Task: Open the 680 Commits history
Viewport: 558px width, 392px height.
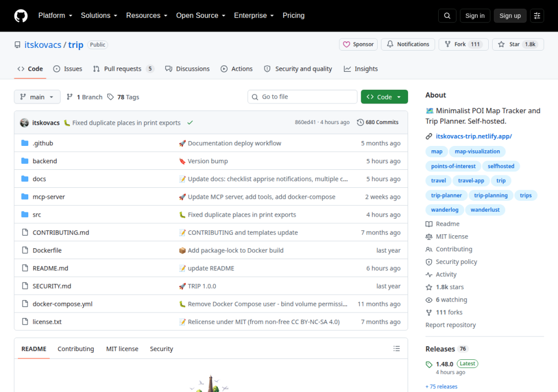Action: (378, 122)
